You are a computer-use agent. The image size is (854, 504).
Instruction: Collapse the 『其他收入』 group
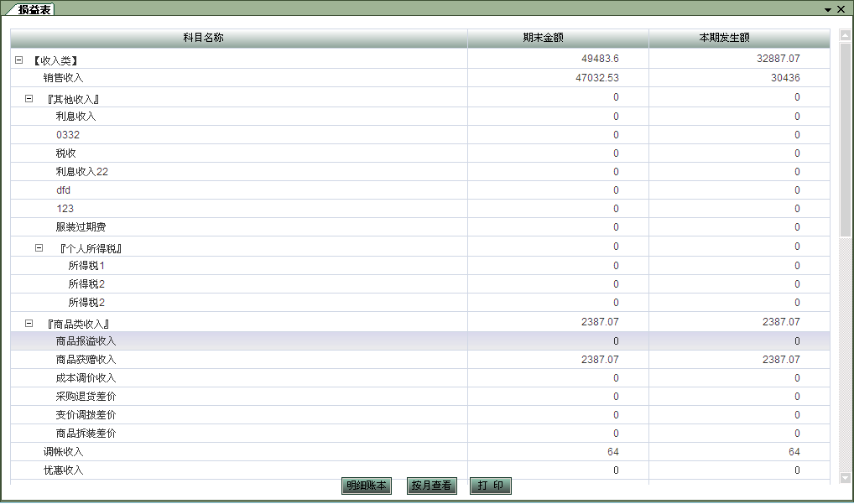tap(29, 98)
